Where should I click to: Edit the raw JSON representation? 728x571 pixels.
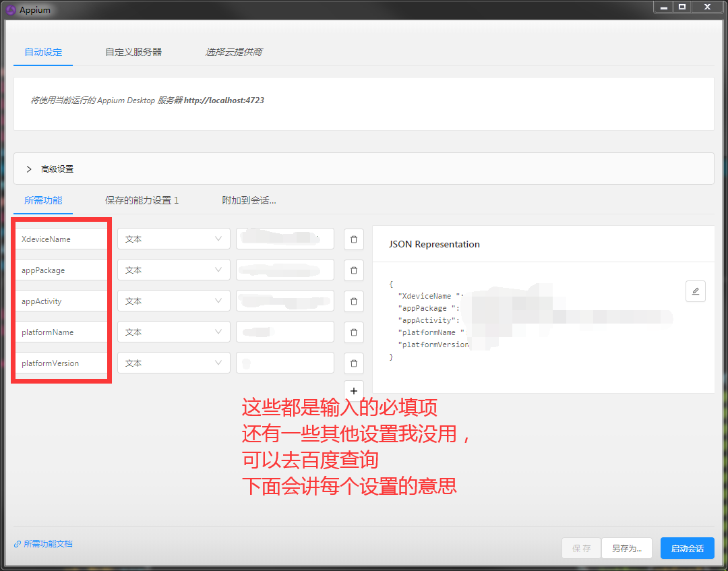pos(695,291)
